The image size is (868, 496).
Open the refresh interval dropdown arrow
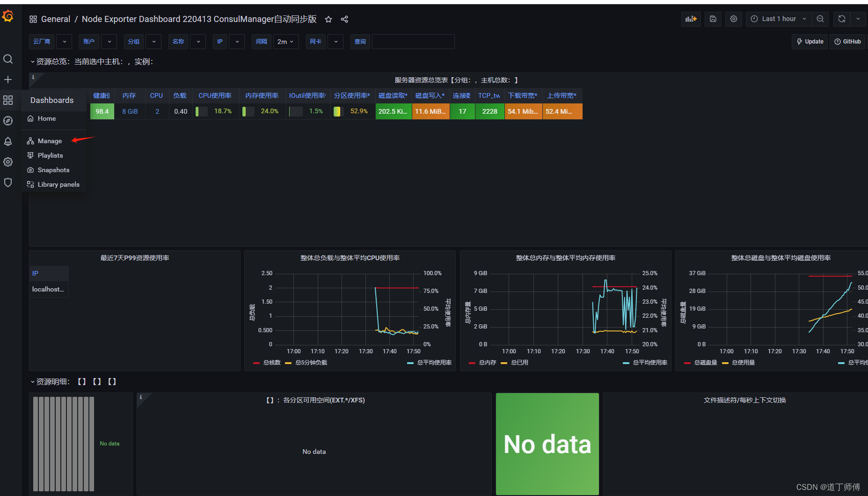(858, 19)
